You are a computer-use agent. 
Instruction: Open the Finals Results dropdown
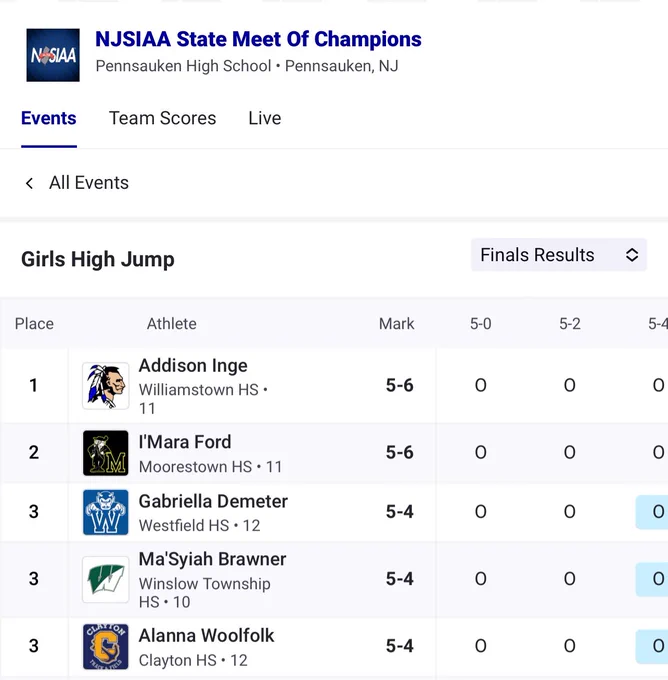pos(559,255)
